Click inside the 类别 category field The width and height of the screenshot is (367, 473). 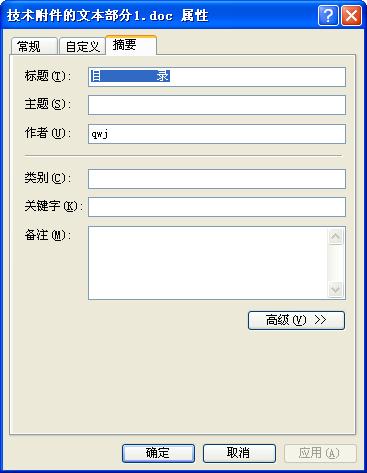(217, 179)
